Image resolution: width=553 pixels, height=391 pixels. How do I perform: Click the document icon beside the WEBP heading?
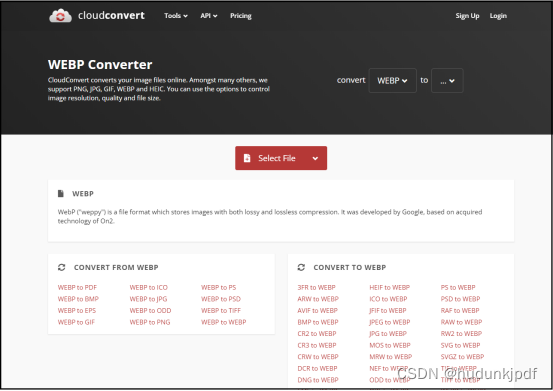click(x=61, y=194)
